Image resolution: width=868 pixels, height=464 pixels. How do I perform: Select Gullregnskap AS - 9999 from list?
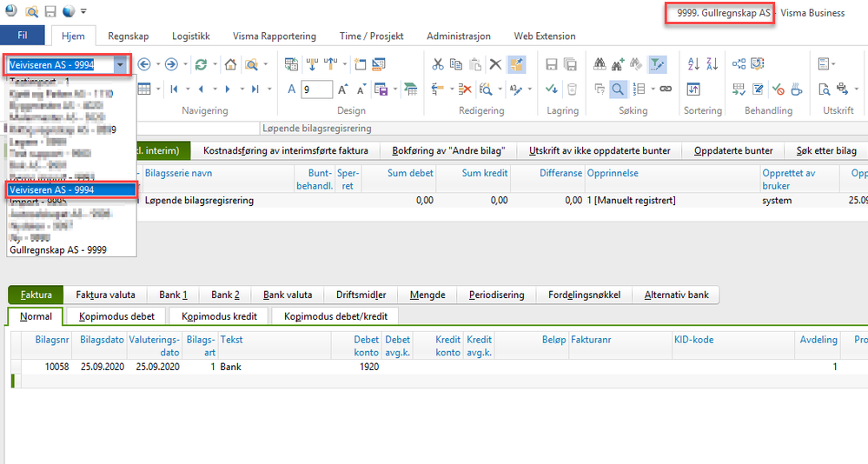[60, 249]
